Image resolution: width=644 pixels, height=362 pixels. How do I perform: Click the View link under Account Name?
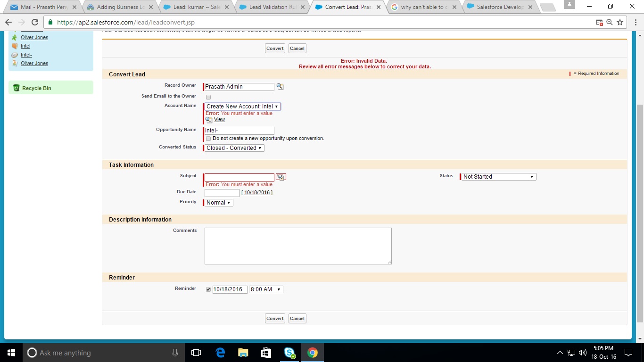[219, 120]
